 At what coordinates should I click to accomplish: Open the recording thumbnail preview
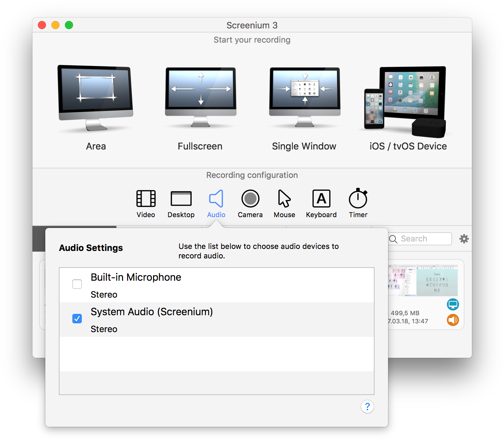click(x=423, y=280)
